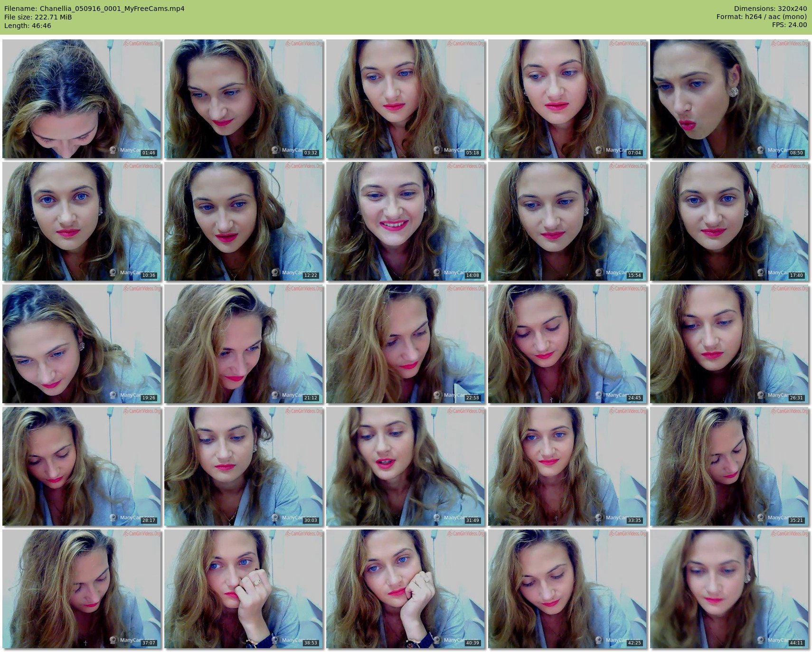The height and width of the screenshot is (652, 812).
Task: Open the frame labeled 17:40
Action: click(729, 221)
